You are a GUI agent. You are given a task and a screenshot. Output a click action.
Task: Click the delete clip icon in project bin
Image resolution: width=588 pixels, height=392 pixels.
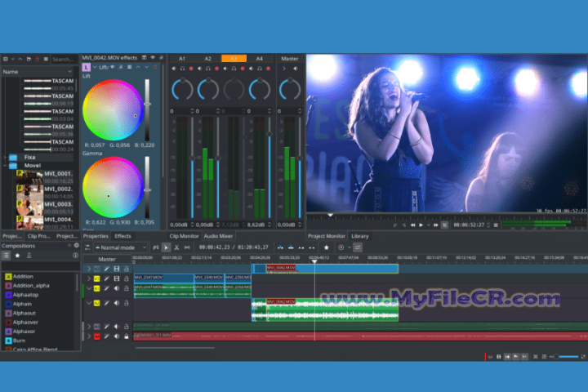[x=37, y=60]
